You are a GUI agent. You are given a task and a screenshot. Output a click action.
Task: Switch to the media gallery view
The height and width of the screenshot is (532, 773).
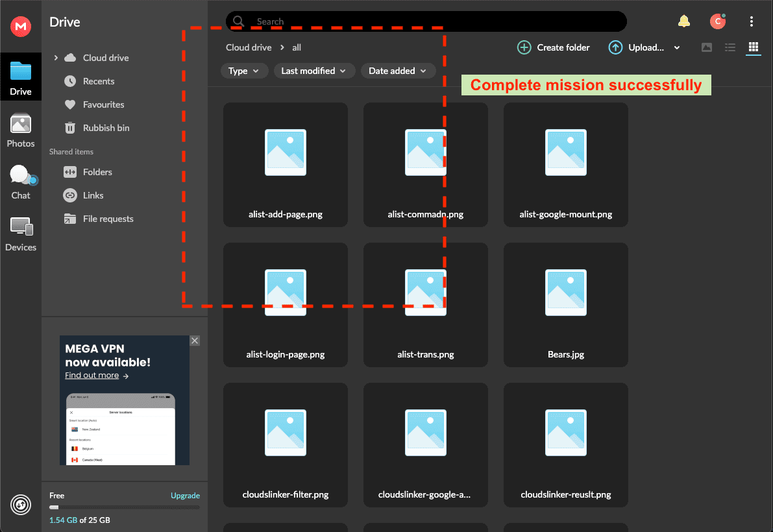(706, 47)
